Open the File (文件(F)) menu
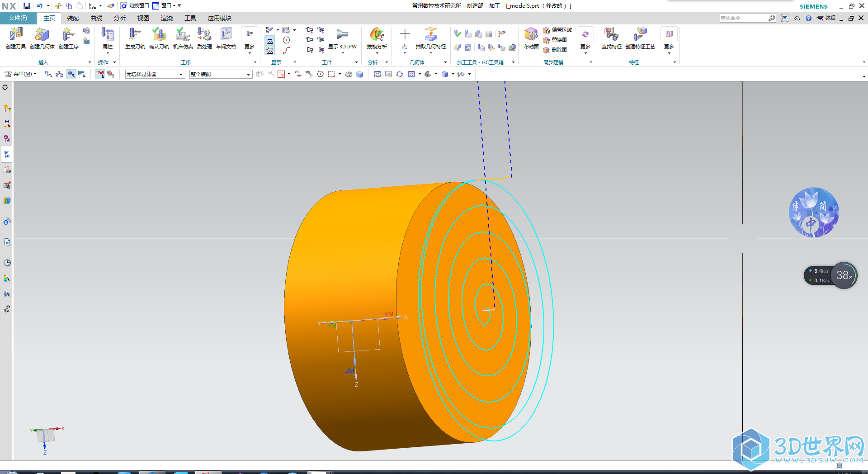The image size is (868, 474). 18,18
